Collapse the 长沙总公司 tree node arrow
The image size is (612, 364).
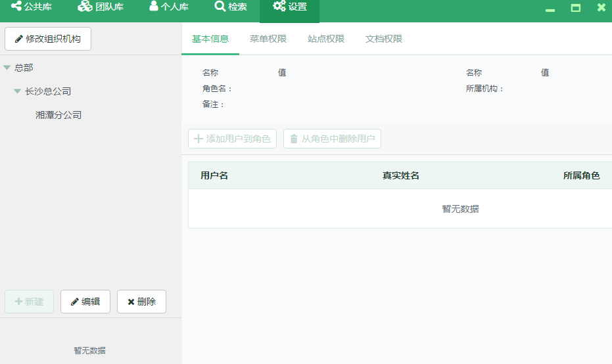click(17, 91)
